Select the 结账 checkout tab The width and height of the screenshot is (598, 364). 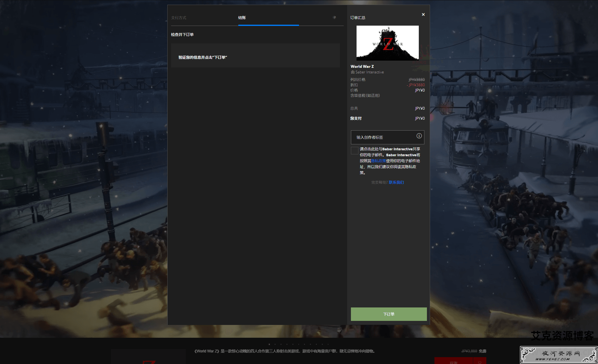pos(242,18)
